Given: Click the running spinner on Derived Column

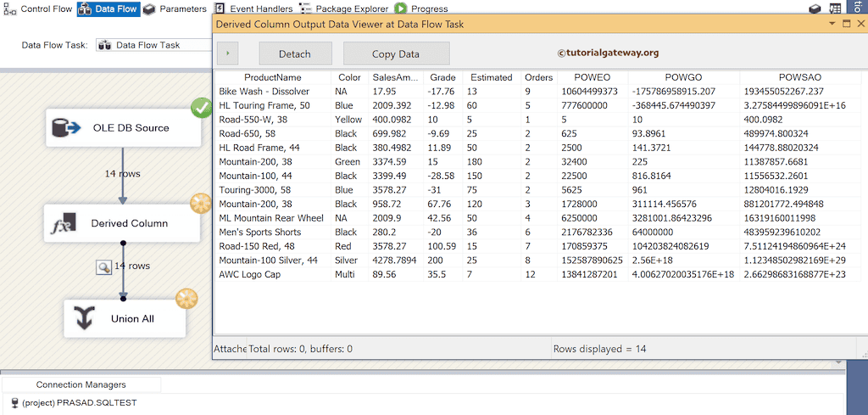Looking at the screenshot, I should click(x=200, y=204).
